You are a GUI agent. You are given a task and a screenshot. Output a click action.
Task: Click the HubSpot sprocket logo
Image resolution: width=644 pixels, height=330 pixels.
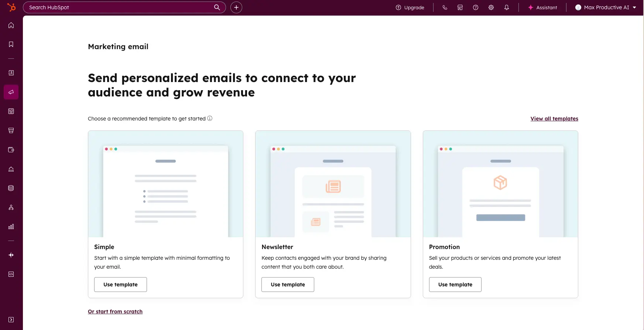point(11,7)
